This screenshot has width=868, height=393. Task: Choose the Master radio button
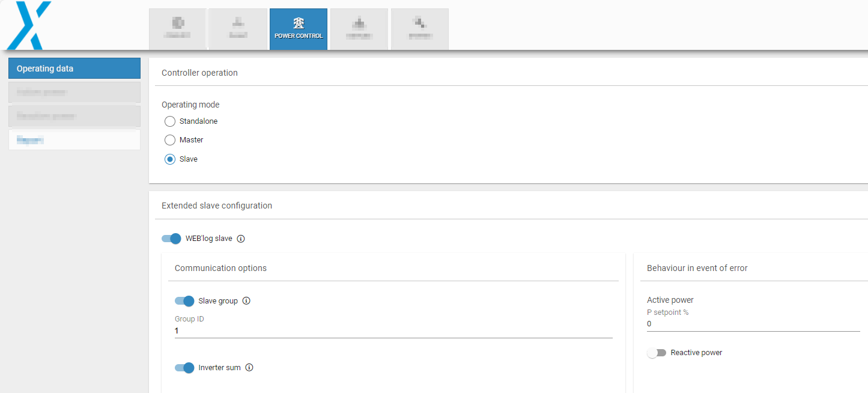pos(170,139)
